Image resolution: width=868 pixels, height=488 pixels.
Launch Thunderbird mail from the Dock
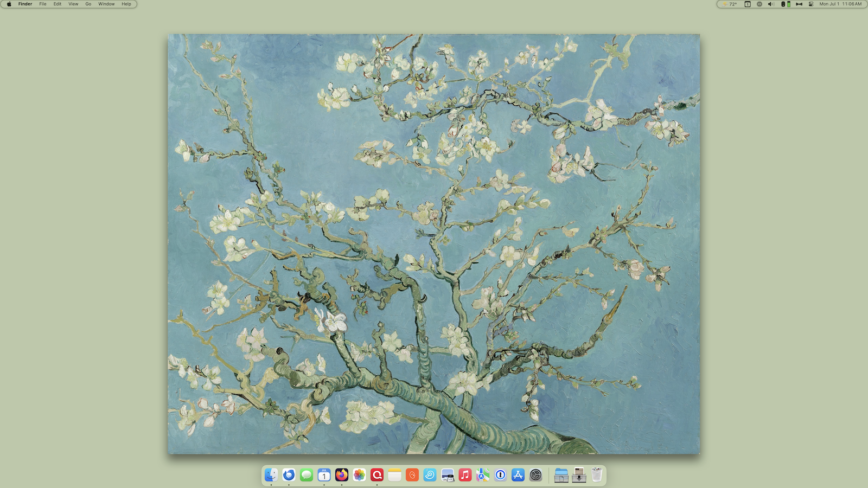289,475
